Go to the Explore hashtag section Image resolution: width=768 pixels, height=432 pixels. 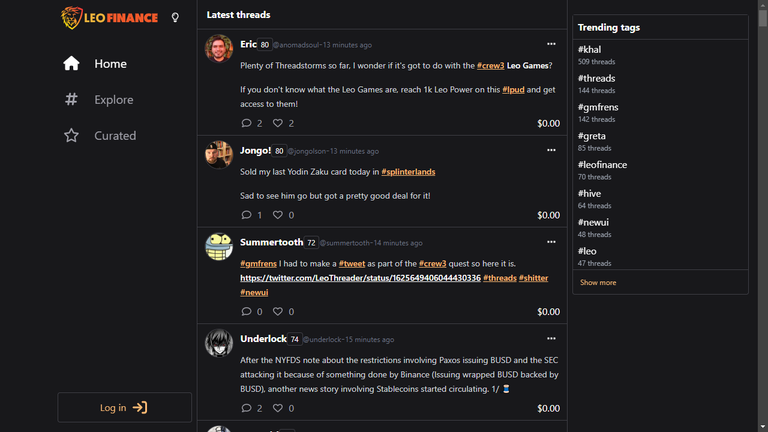[x=98, y=99]
